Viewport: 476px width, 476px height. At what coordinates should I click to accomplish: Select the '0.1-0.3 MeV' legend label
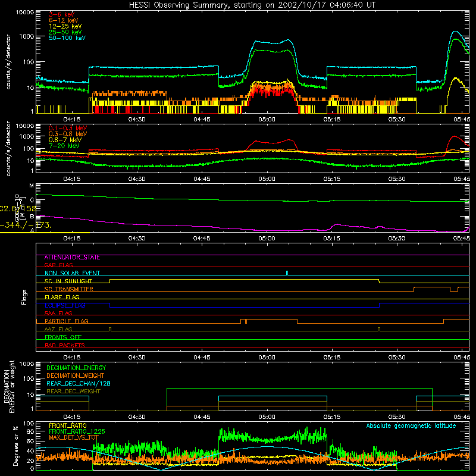click(x=68, y=128)
